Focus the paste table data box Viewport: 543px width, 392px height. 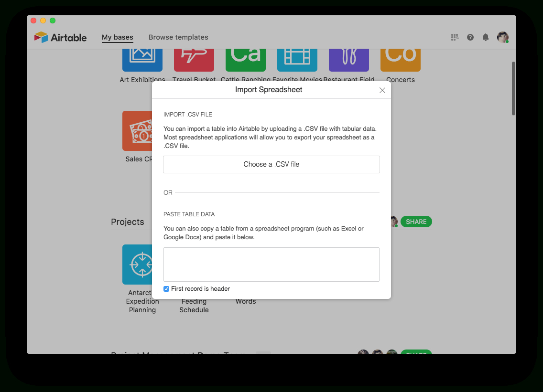click(x=271, y=265)
